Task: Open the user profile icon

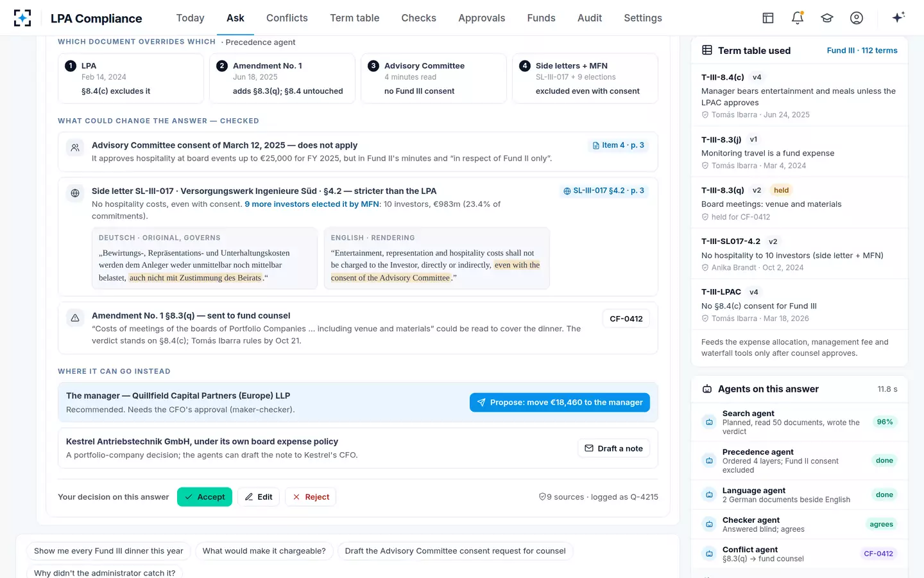Action: tap(857, 18)
